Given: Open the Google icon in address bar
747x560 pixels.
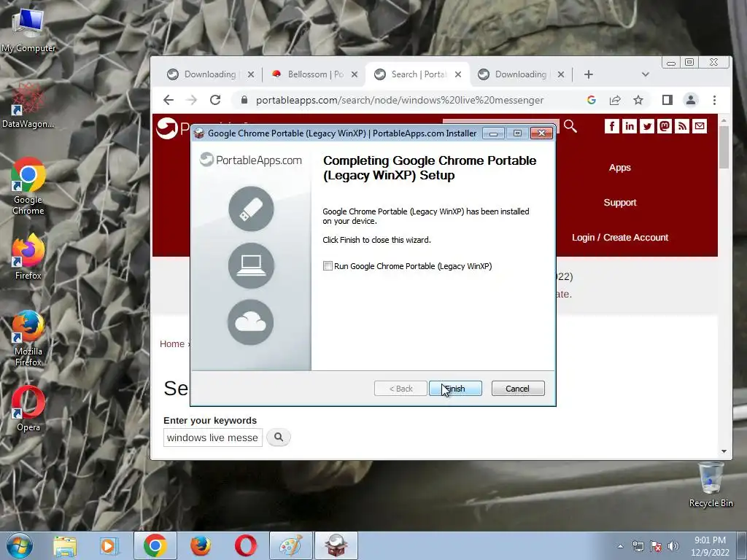Looking at the screenshot, I should 591,100.
